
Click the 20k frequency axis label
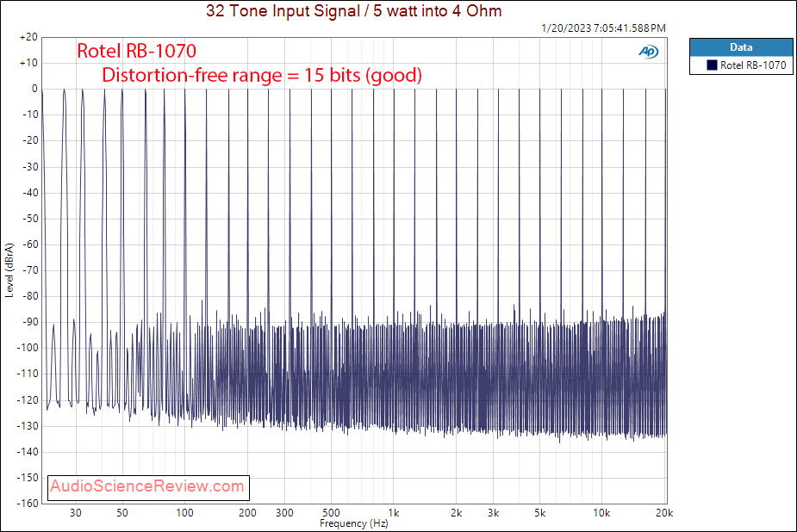(664, 513)
